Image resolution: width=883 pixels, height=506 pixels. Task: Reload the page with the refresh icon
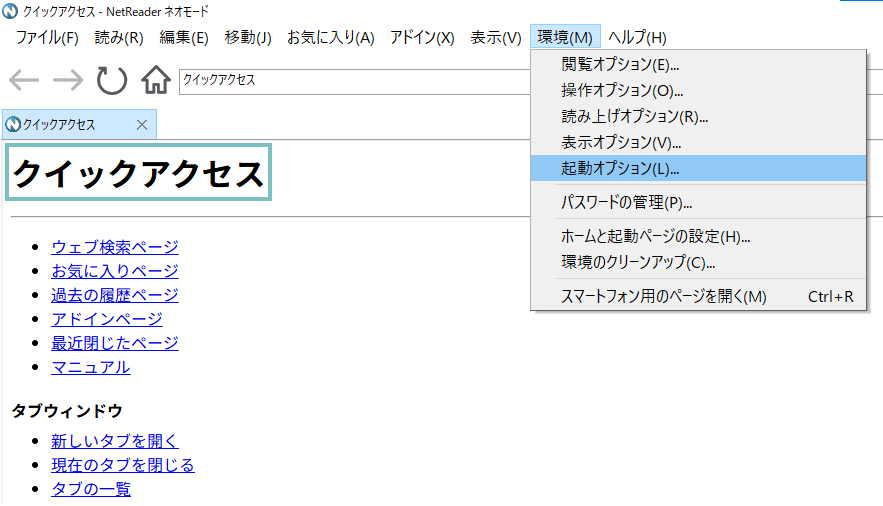point(112,80)
